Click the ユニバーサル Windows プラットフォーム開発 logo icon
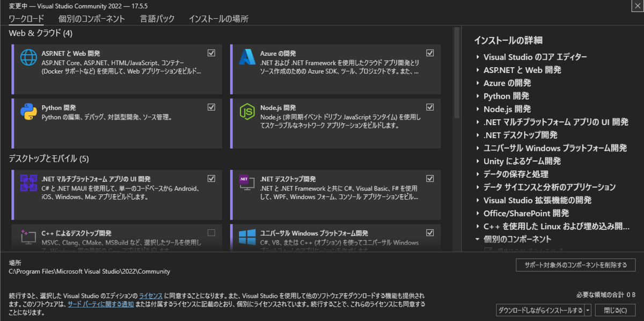This screenshot has height=321, width=644. 247,237
